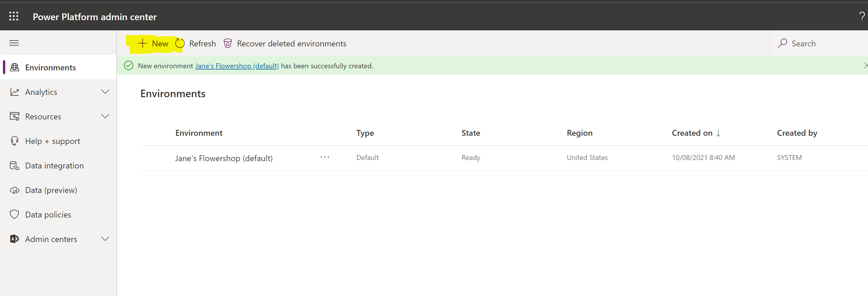Click the Environments page heading
The width and height of the screenshot is (868, 296).
(173, 94)
